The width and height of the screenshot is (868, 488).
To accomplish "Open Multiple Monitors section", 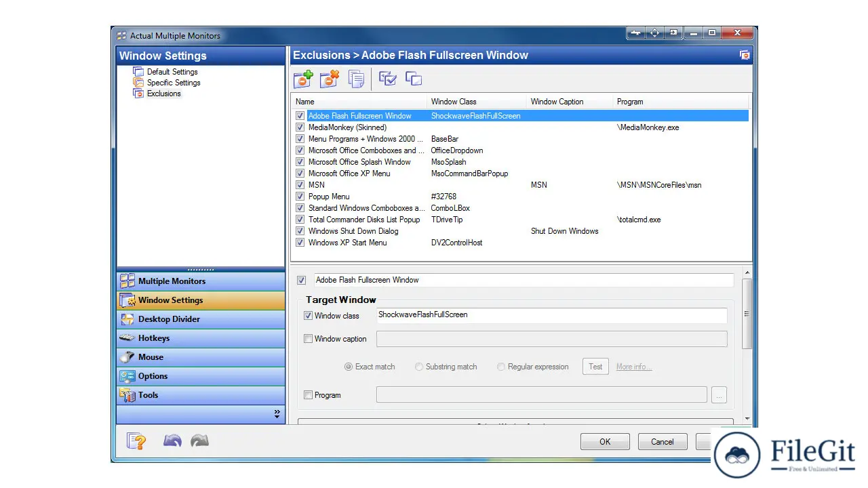I will tap(201, 281).
